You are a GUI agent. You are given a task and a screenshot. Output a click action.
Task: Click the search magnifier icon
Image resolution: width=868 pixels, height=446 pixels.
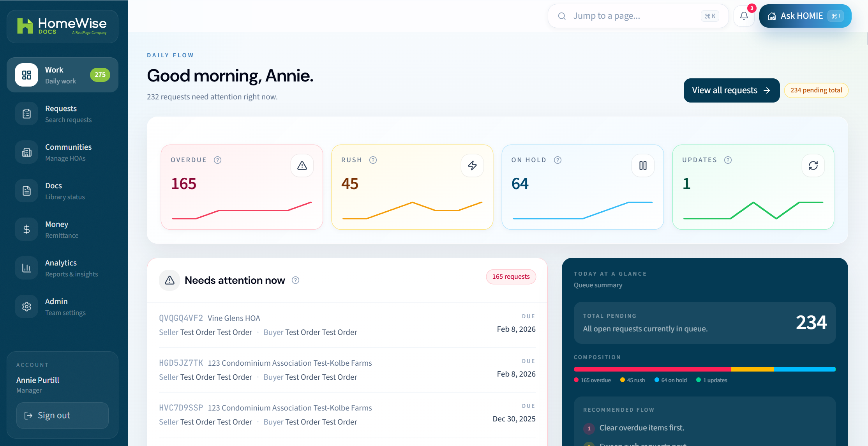click(x=562, y=16)
